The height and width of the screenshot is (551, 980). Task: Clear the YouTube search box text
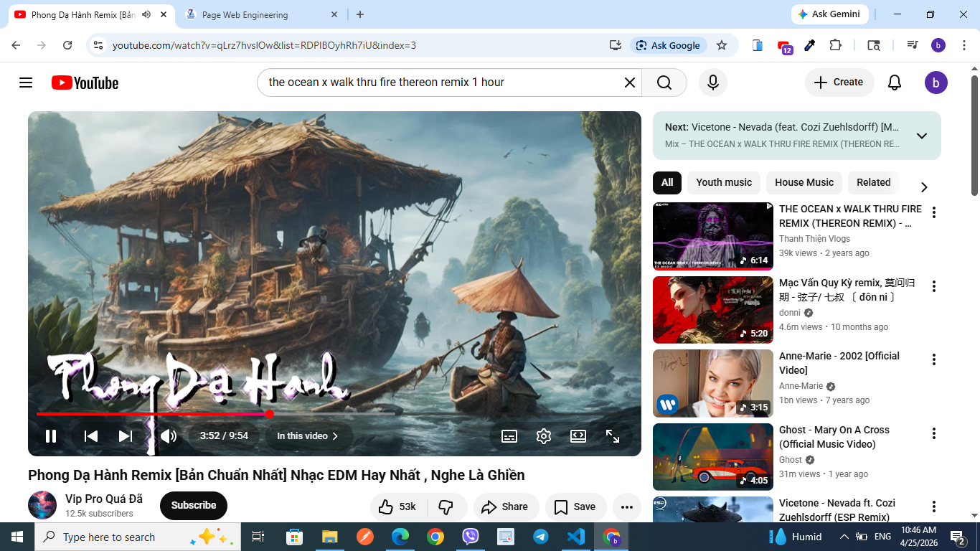tap(629, 83)
